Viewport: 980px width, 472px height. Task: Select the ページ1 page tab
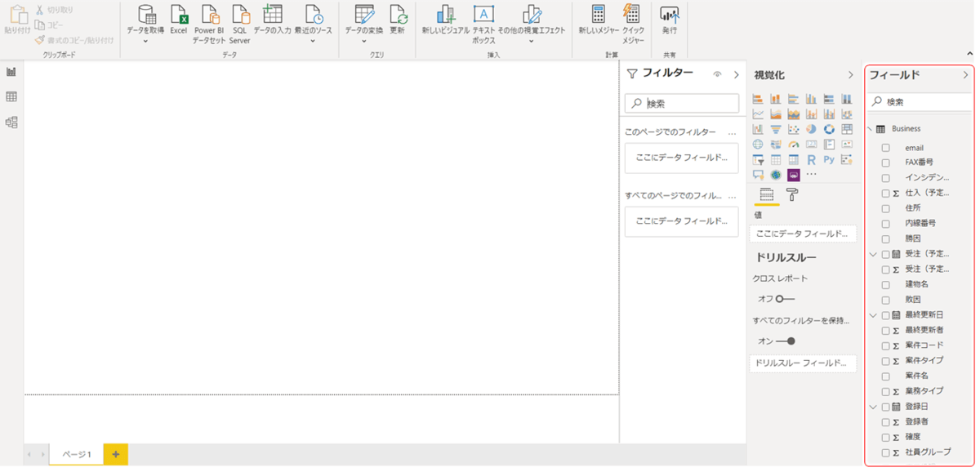pos(77,454)
